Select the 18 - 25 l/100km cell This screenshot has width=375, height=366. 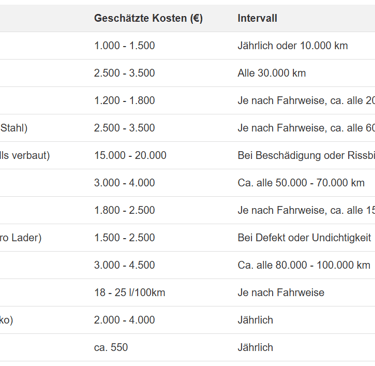(x=130, y=292)
